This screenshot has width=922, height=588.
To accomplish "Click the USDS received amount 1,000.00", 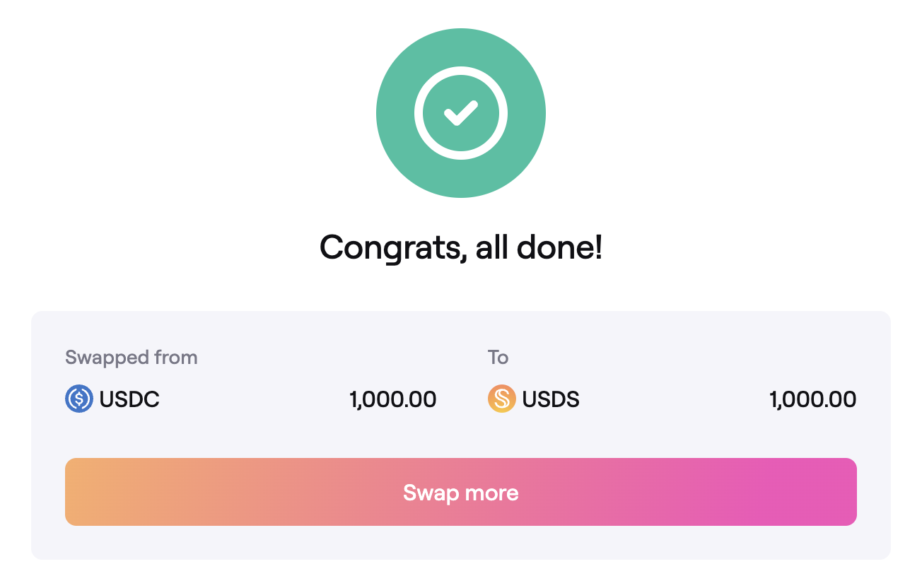I will click(x=812, y=399).
